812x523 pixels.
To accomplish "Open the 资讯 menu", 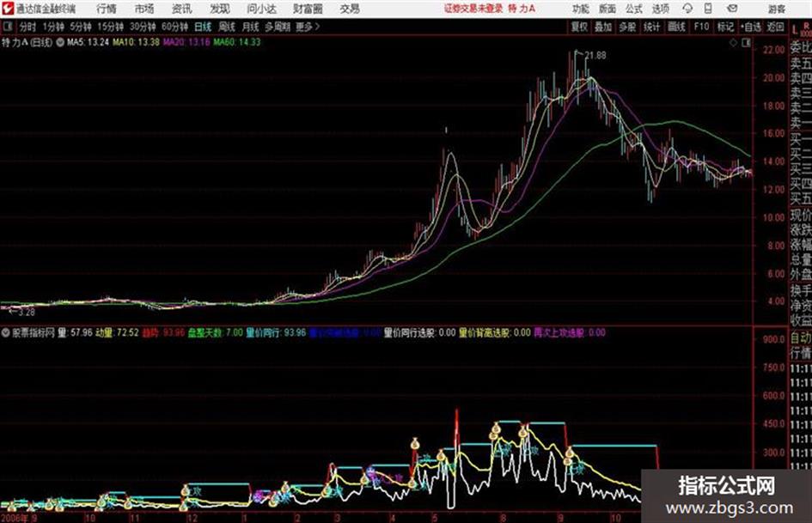I will click(182, 9).
